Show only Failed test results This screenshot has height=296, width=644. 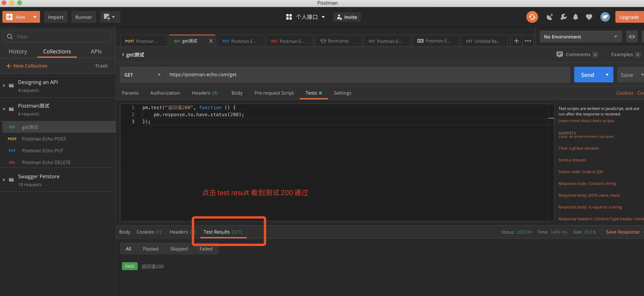pyautogui.click(x=206, y=249)
